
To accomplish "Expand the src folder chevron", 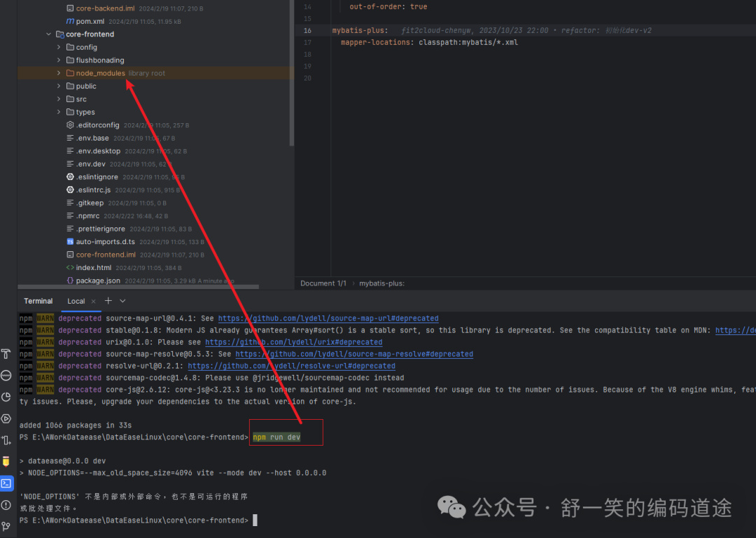I will (x=59, y=99).
